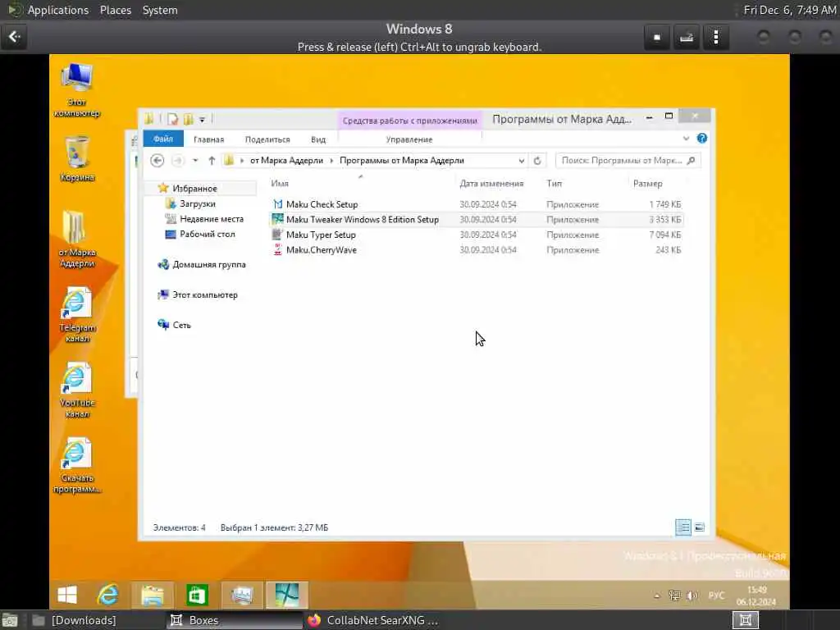
Task: Switch to details view layout icon
Action: point(683,527)
